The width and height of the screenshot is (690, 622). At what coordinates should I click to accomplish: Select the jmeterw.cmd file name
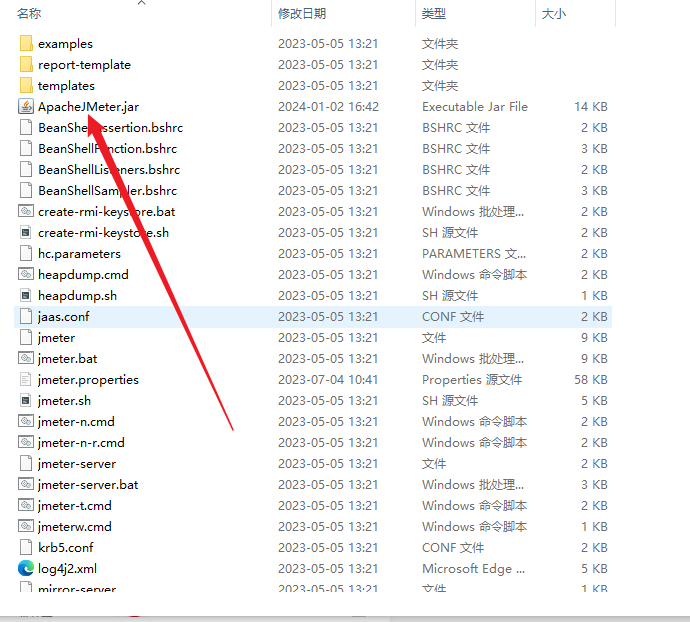click(x=74, y=527)
